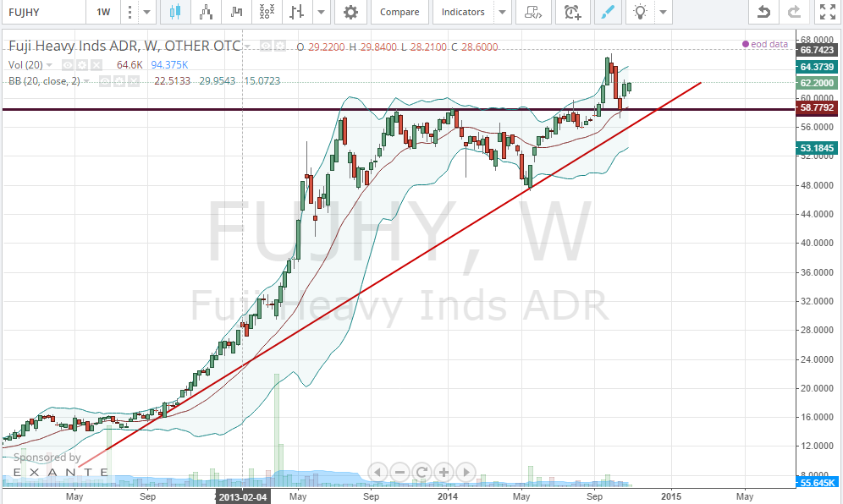This screenshot has width=843, height=504.
Task: Remove the Vol (20) indicator
Action: 96,65
